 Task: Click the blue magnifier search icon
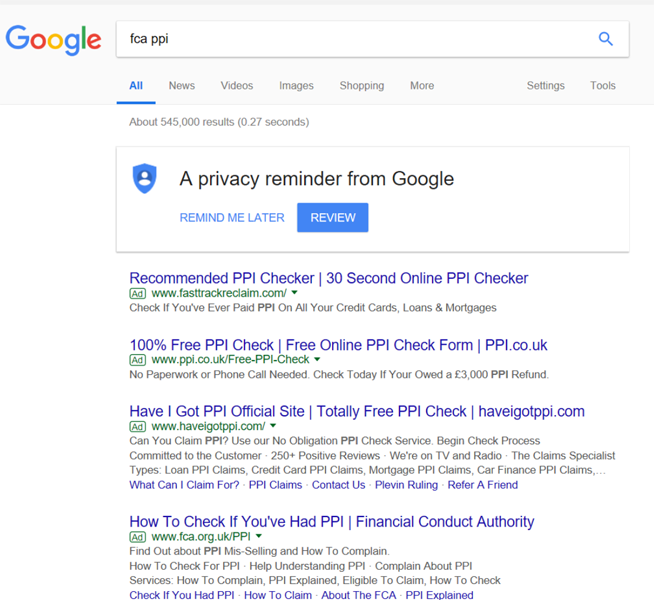[606, 39]
